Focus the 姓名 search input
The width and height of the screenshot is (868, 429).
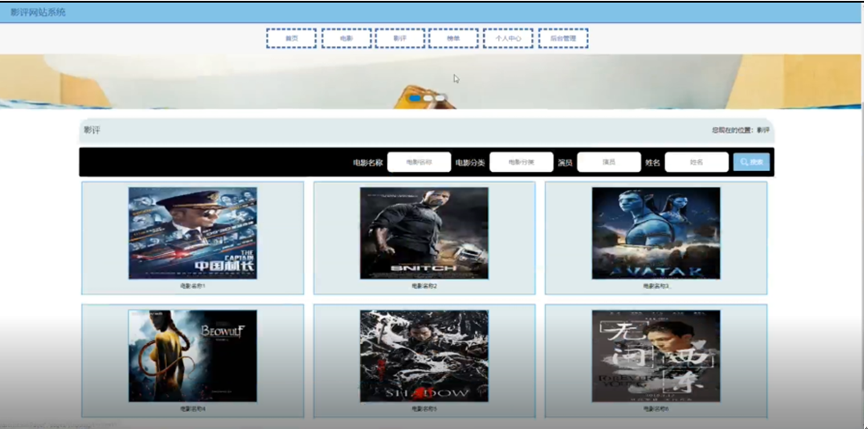coord(697,163)
